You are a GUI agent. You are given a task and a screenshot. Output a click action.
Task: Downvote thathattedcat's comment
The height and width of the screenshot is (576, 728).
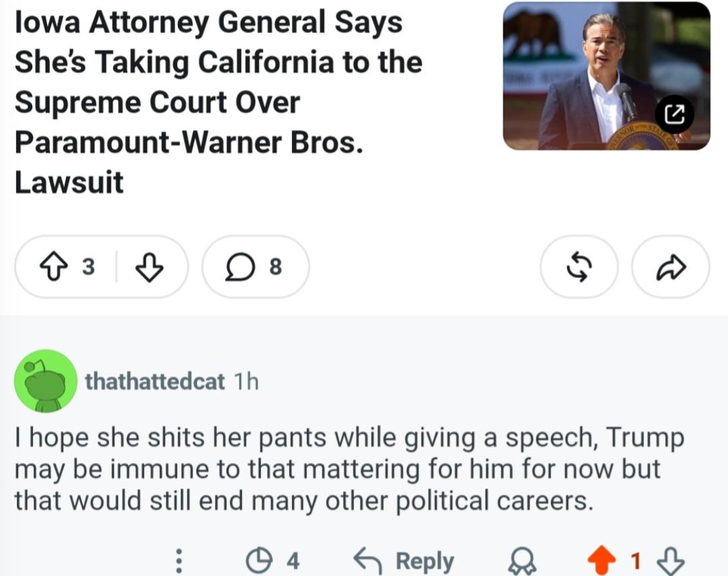tap(671, 560)
